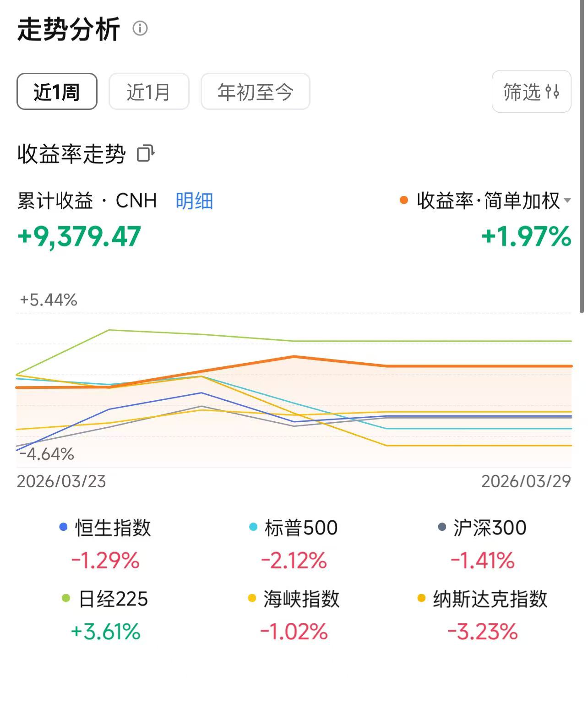Viewport: 588px width, 703px height.
Task: Expand the 收益率·简单加权 dropdown
Action: [x=567, y=201]
